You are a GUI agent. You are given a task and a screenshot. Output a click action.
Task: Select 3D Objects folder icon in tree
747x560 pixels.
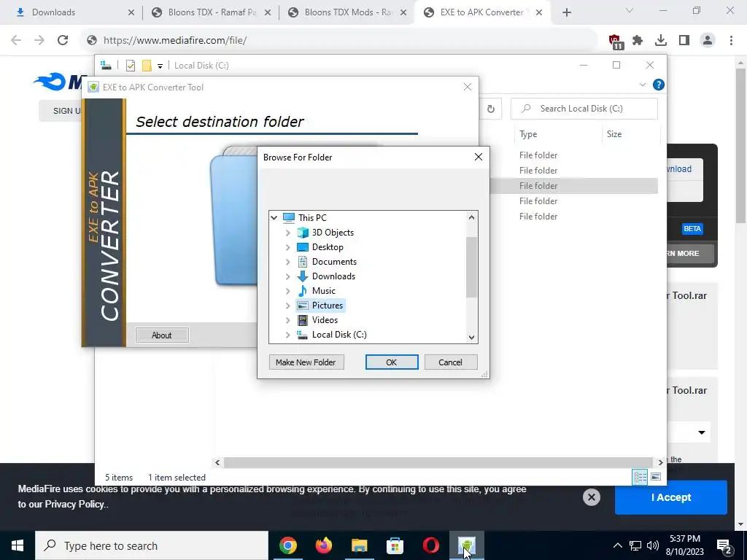tap(303, 233)
